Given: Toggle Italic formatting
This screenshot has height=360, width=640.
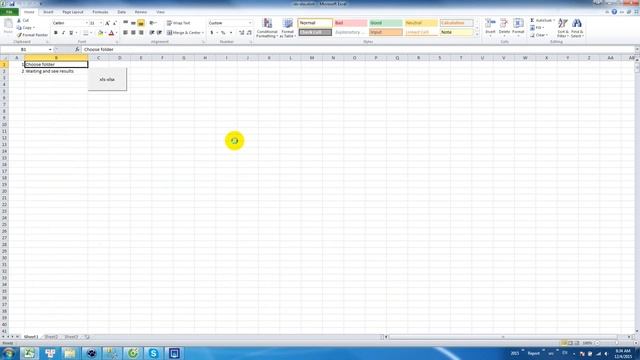Looking at the screenshot, I should coord(63,33).
